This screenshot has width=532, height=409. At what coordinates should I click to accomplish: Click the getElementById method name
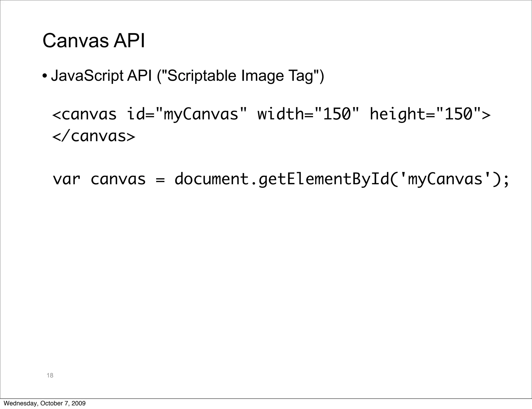pos(324,179)
